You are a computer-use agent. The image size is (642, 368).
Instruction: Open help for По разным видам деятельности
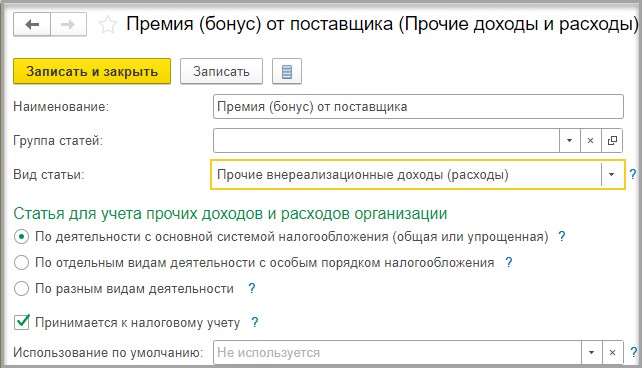click(252, 288)
